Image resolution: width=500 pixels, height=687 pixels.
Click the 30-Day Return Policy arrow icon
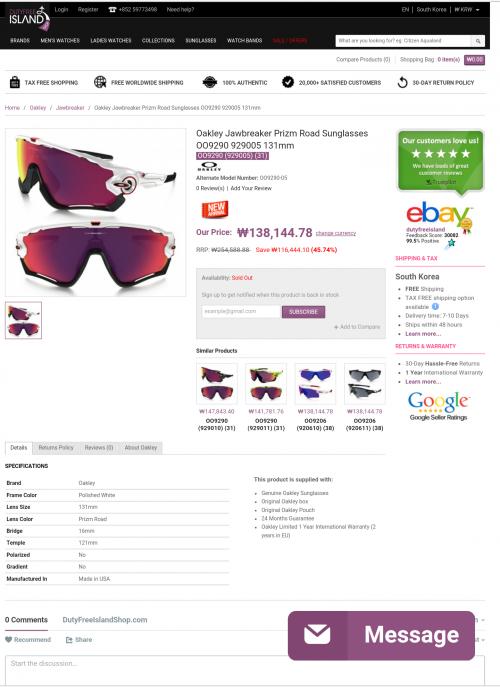click(402, 82)
